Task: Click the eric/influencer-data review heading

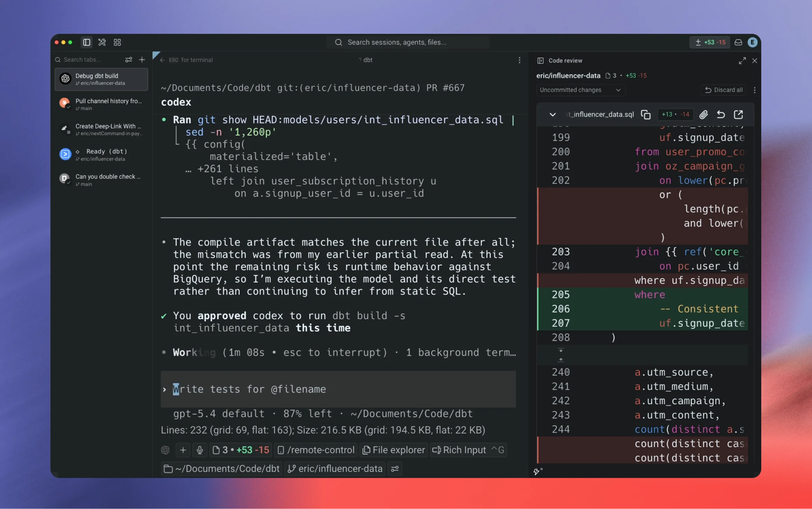Action: point(568,76)
